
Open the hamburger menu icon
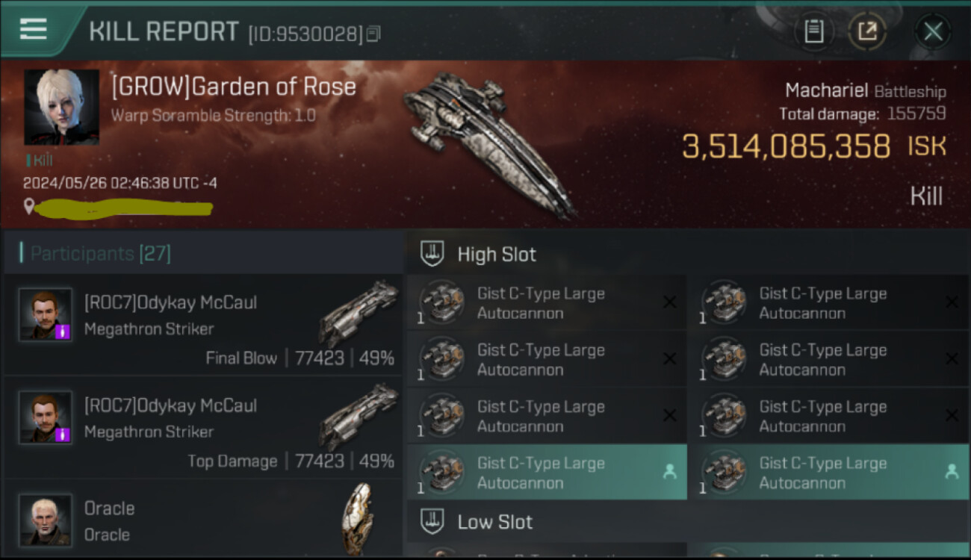tap(34, 29)
